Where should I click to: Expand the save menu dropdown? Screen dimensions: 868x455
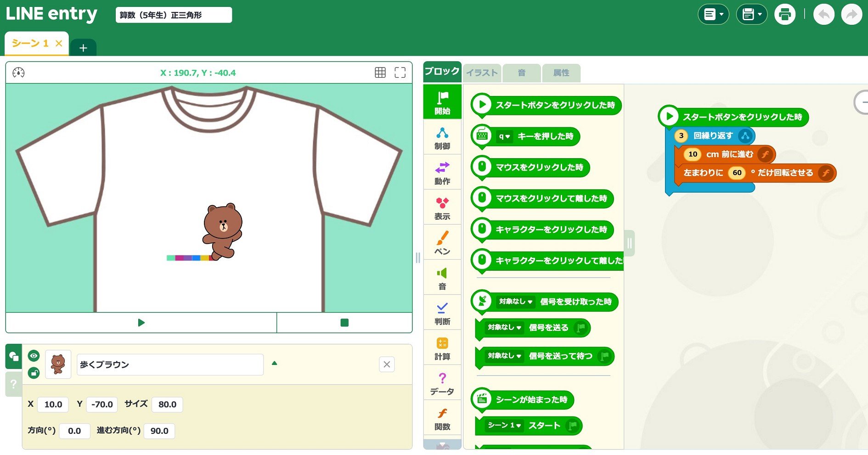(751, 15)
